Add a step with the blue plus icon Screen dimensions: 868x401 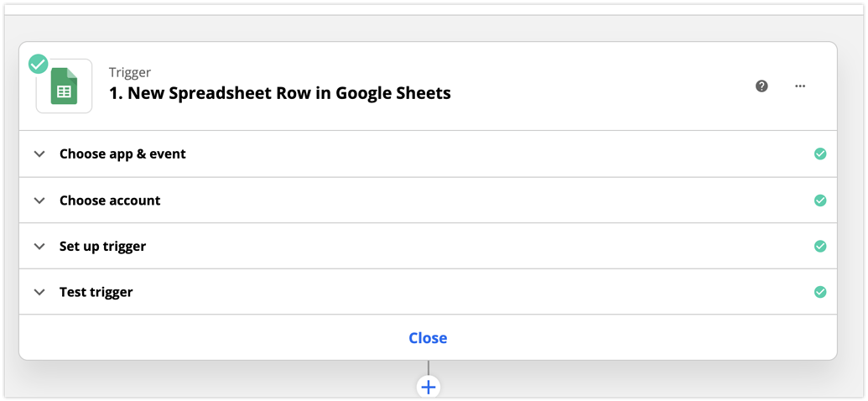click(429, 387)
